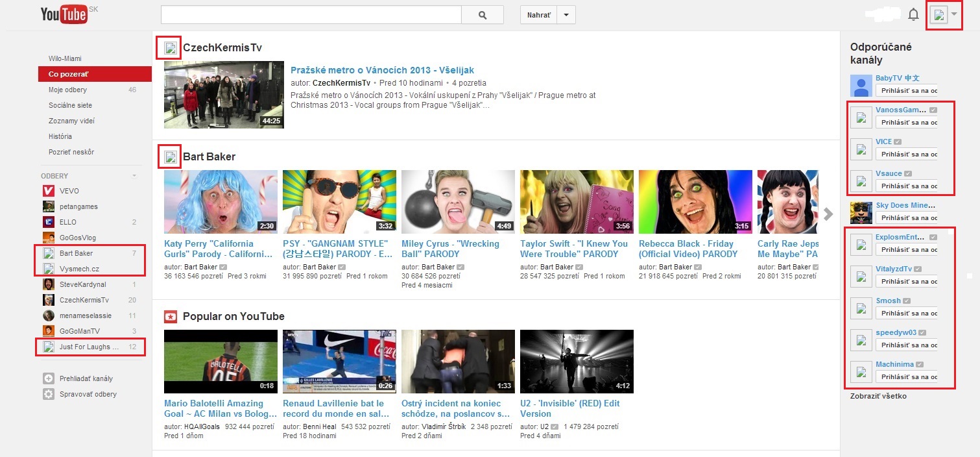Open the VEVO subscription icon
Viewport: 980px width, 457px height.
click(48, 191)
